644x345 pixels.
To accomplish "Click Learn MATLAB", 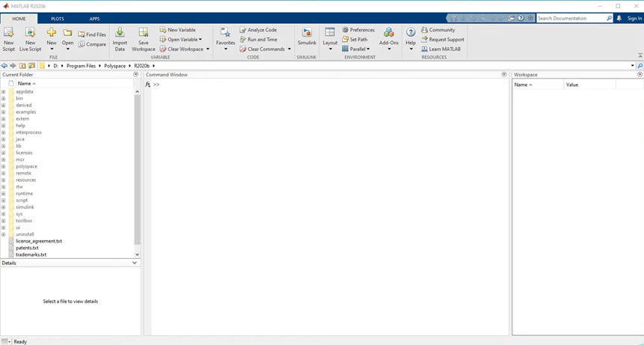I will [441, 49].
